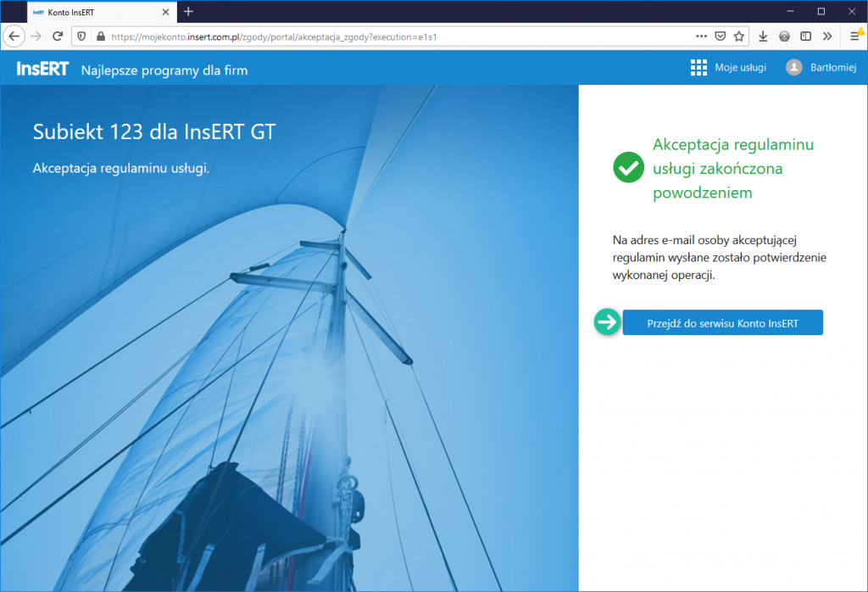Click Przejdź do serwisu Konto InsERT button
Viewport: 868px width, 592px height.
pos(722,323)
